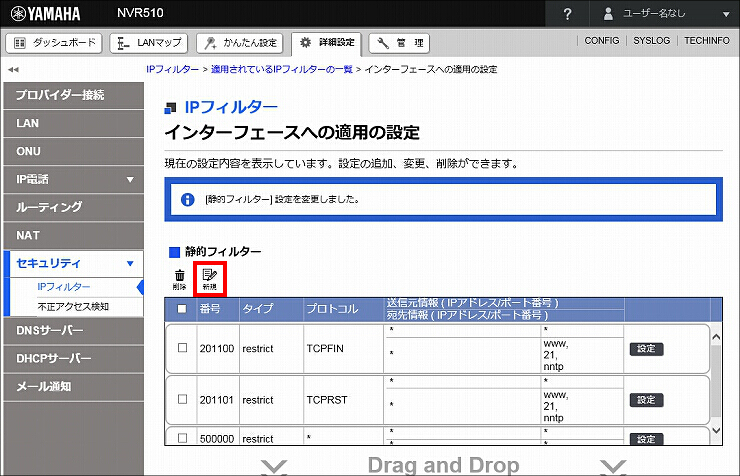Click the 新規 new filter icon
The image size is (740, 476).
pos(210,279)
